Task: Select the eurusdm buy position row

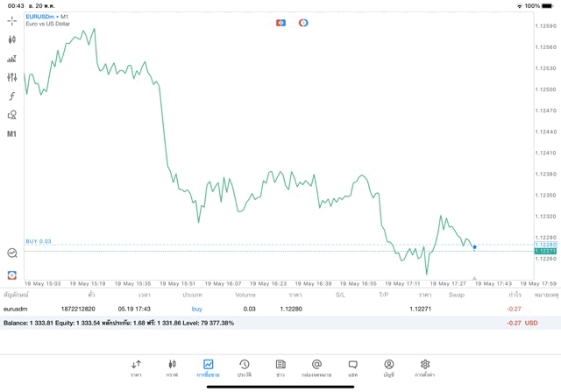Action: 263,309
